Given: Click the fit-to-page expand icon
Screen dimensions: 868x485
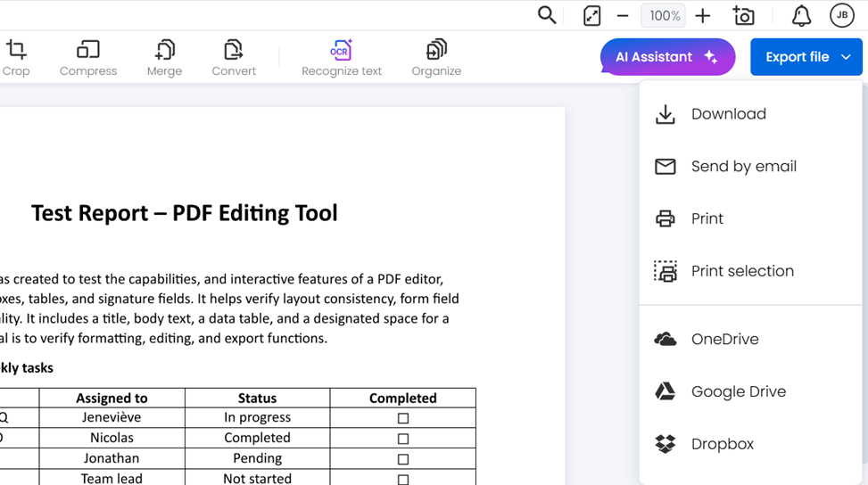Looking at the screenshot, I should [x=591, y=15].
